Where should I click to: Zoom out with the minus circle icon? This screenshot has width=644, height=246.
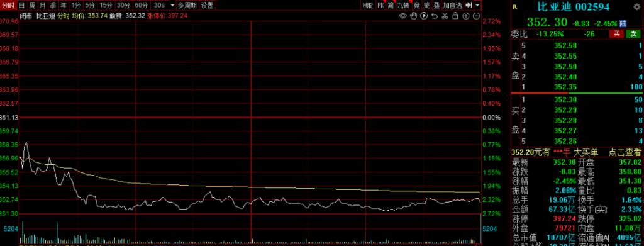point(477,16)
